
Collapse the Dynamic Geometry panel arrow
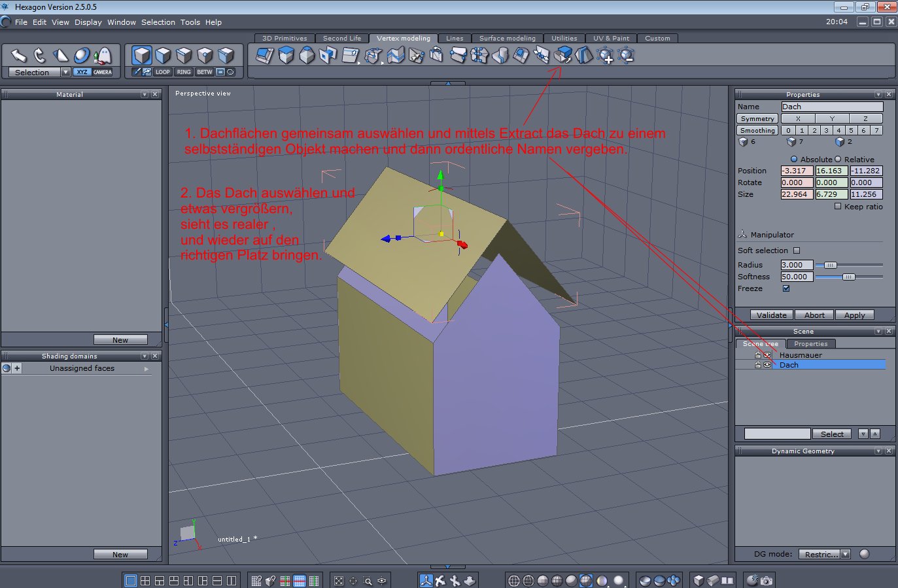pos(878,451)
